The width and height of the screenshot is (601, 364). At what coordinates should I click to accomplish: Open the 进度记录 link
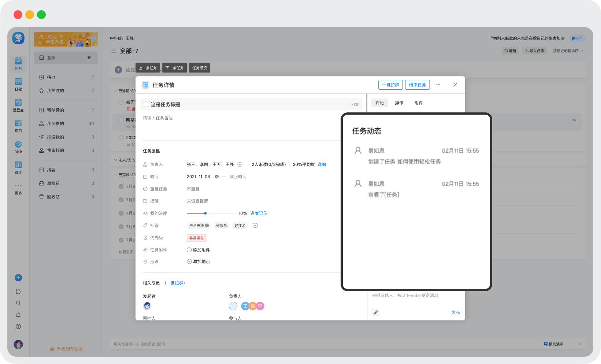(259, 213)
